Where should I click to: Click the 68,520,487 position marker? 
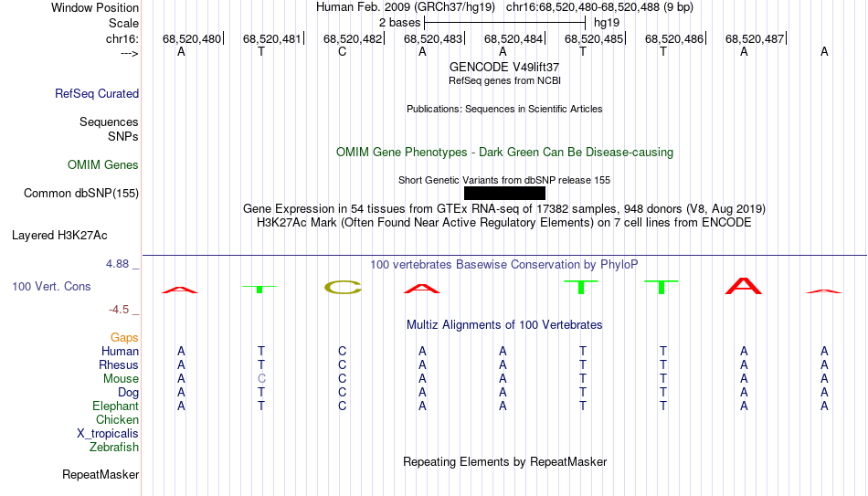click(x=755, y=38)
